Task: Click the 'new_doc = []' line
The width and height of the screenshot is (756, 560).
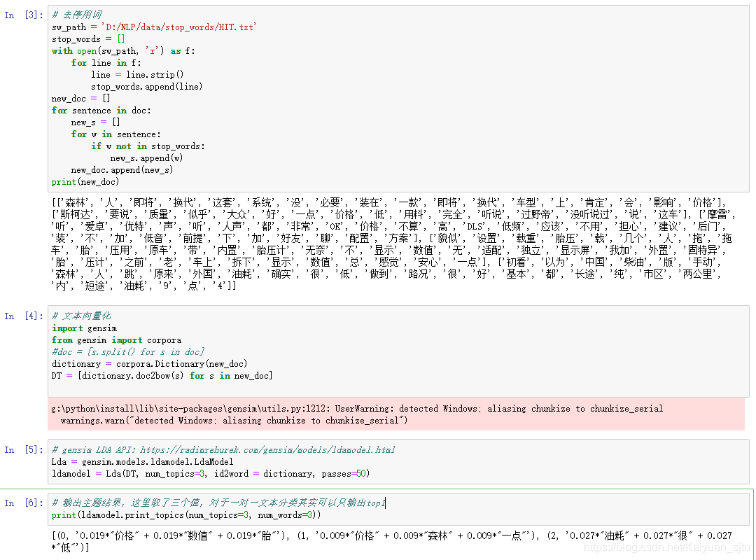Action: (81, 99)
